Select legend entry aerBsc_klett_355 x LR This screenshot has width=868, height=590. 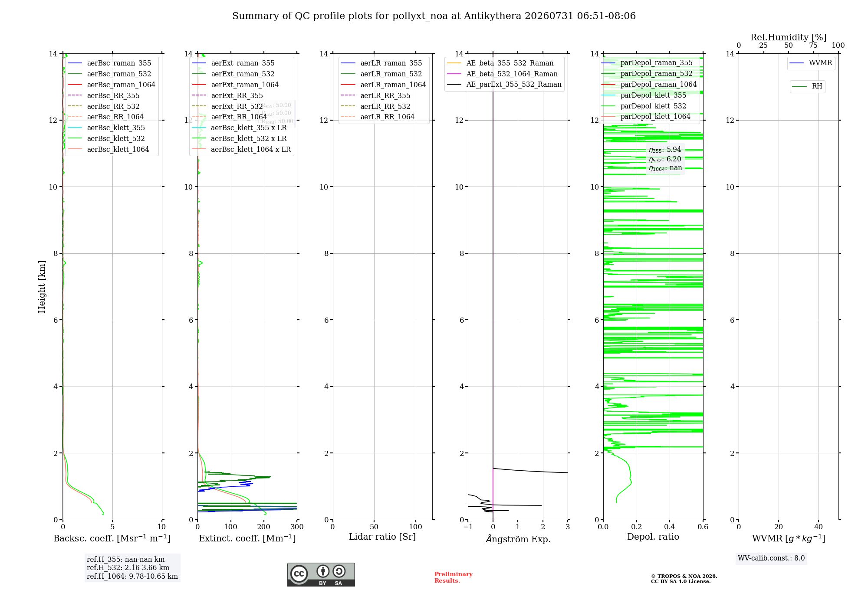pos(239,128)
